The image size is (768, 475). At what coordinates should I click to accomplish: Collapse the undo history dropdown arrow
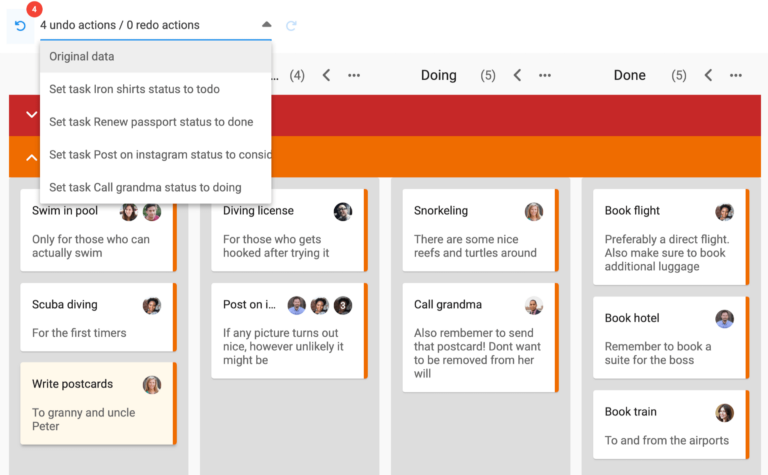[266, 24]
